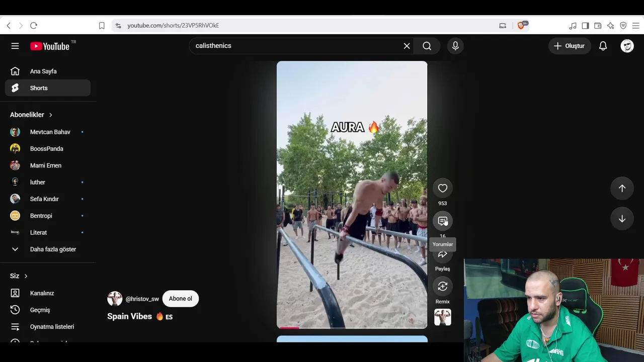The width and height of the screenshot is (644, 362).
Task: Open Yorumlar comments button
Action: tap(443, 221)
